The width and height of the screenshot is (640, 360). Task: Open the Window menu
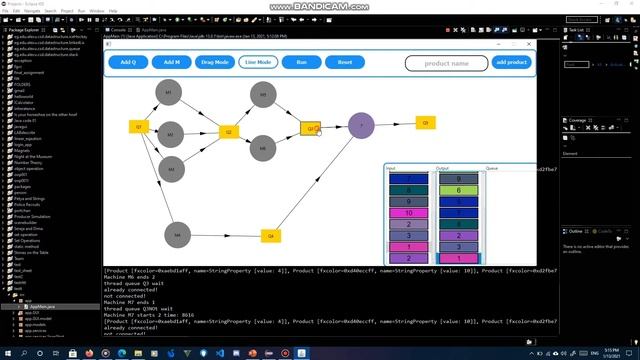click(x=97, y=11)
